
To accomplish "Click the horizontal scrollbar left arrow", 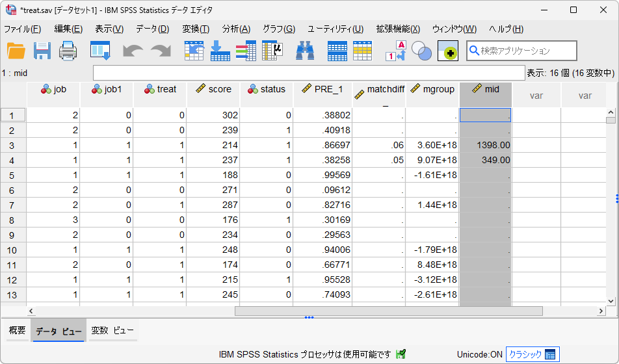I will coord(31,311).
